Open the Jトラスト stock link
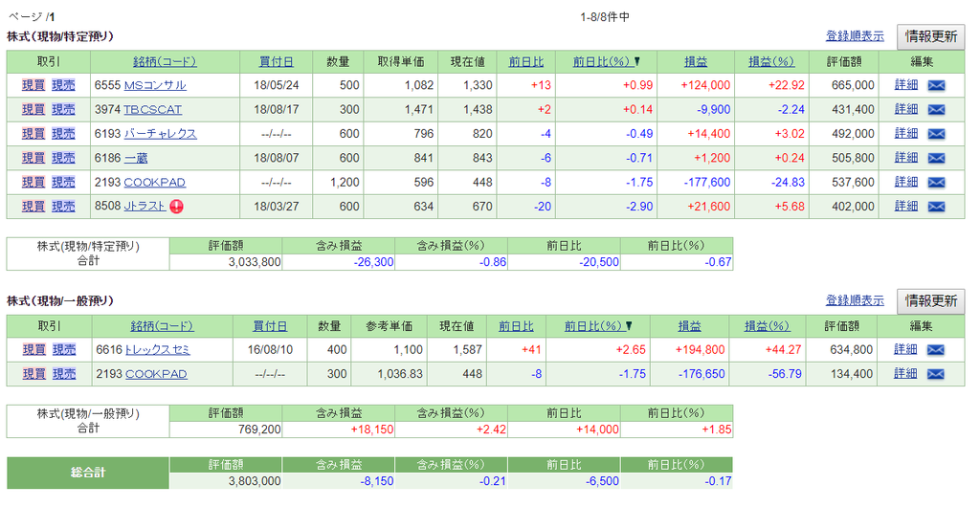This screenshot has width=980, height=507. (x=145, y=207)
